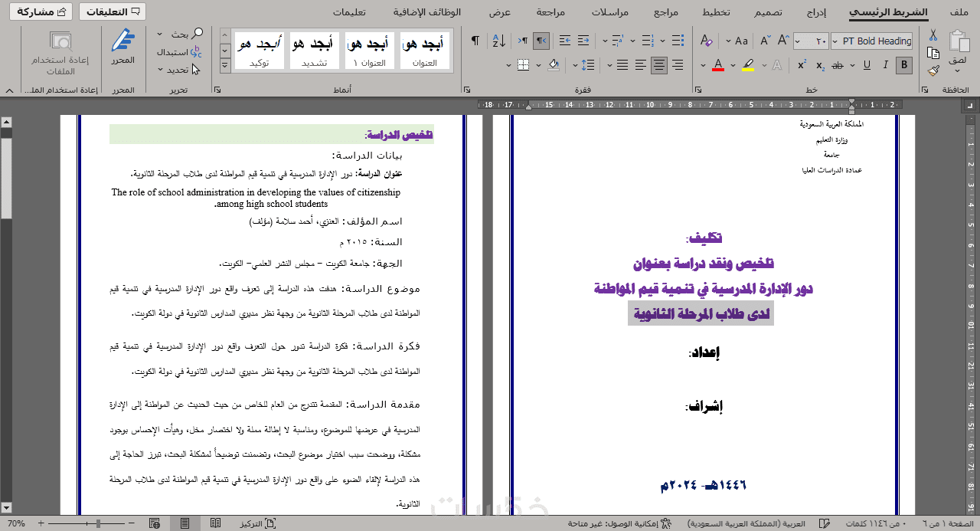Click the 70% zoom level value
980x531 pixels.
coord(16,523)
